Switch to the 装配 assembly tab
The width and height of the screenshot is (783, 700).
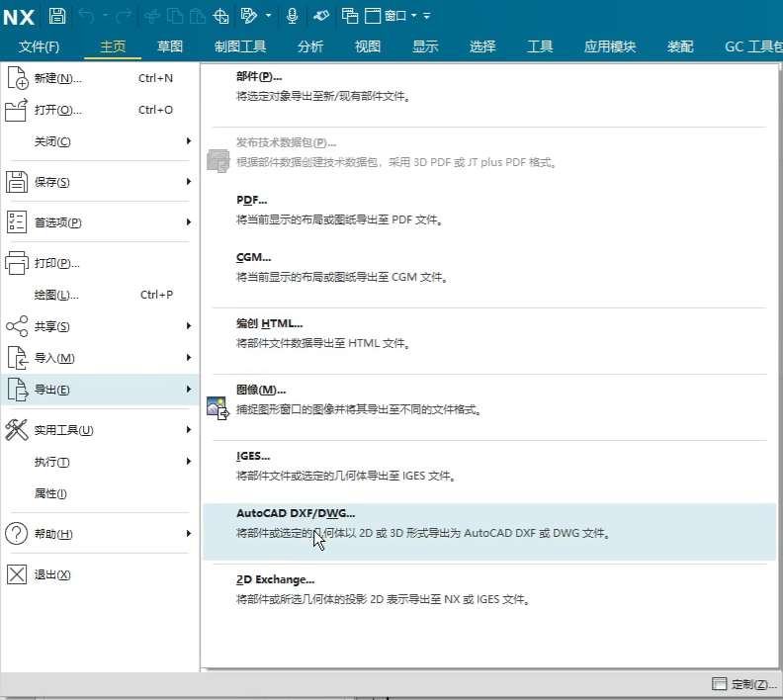680,46
